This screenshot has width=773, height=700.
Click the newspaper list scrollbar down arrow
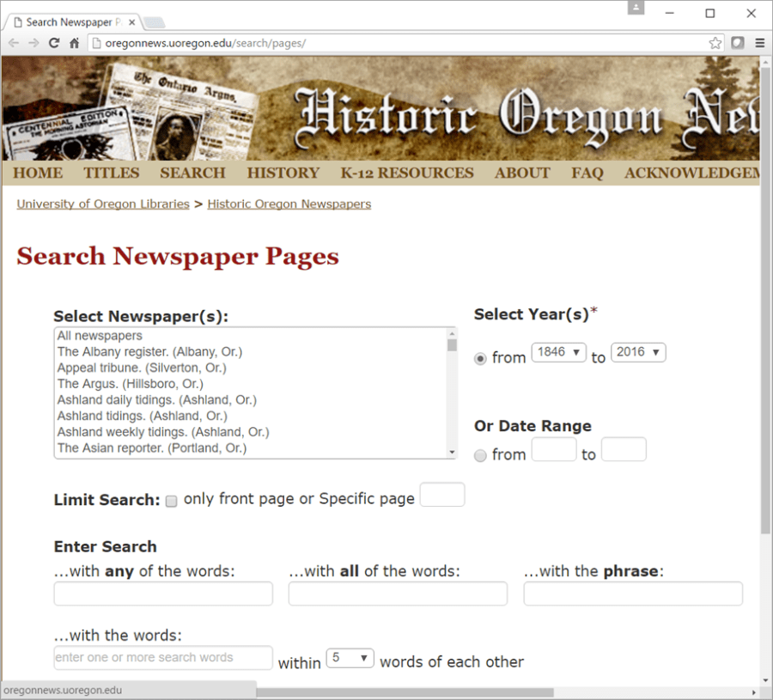point(452,452)
